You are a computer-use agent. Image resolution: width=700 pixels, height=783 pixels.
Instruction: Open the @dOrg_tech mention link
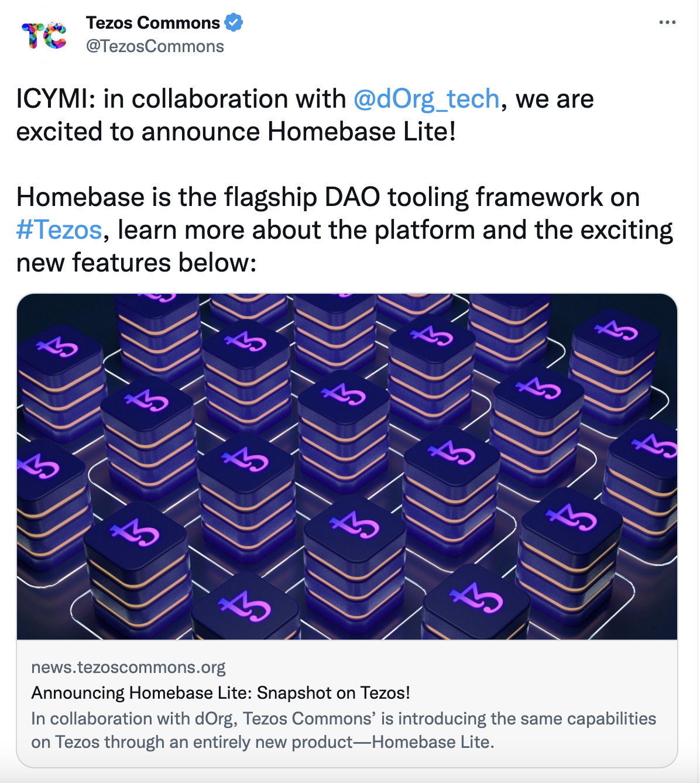425,98
